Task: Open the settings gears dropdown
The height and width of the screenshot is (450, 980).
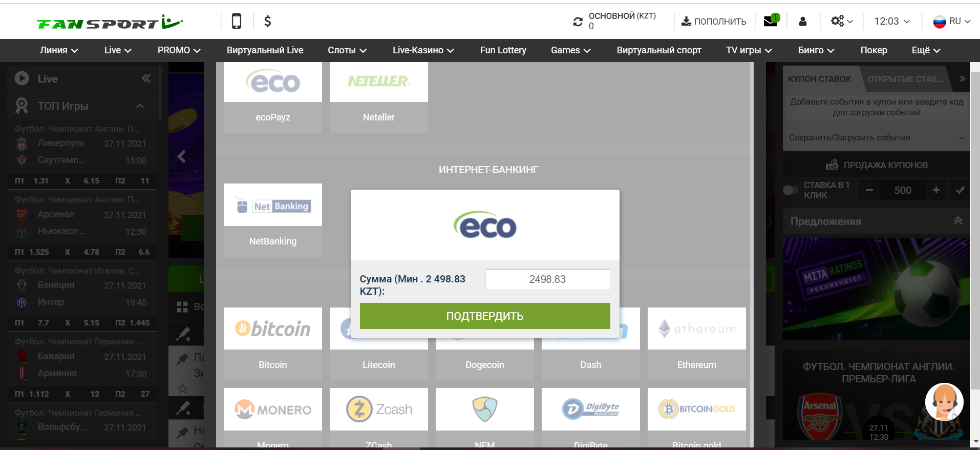Action: tap(842, 21)
